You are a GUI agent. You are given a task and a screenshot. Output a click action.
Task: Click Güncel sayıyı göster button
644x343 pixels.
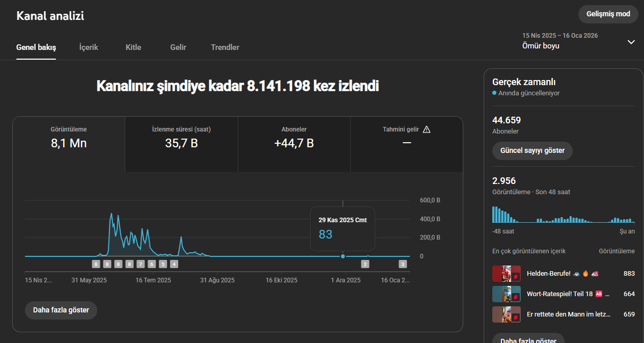tap(533, 151)
